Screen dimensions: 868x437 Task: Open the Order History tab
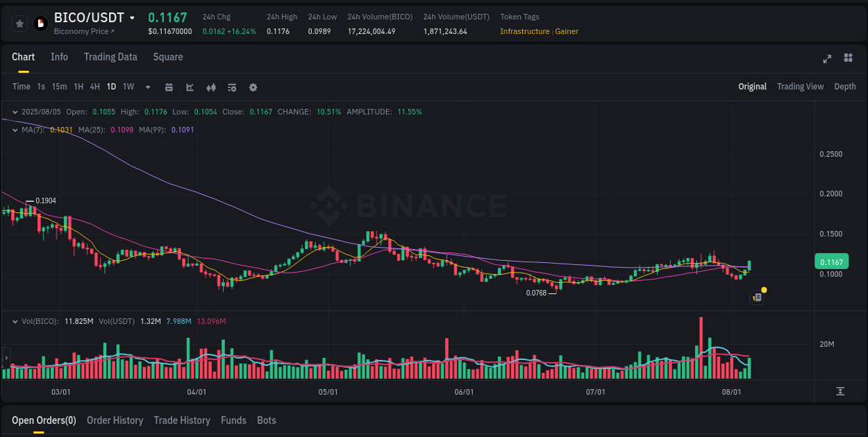[x=115, y=420]
